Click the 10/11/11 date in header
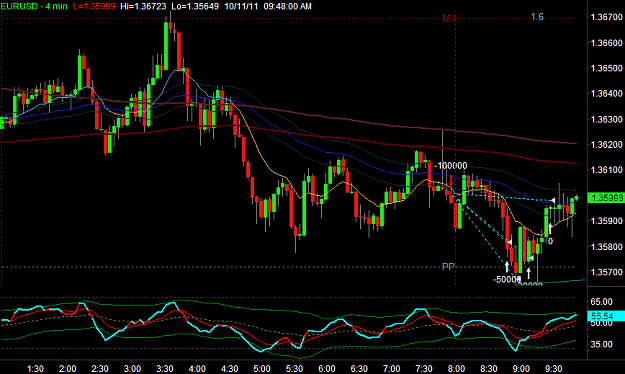This screenshot has height=374, width=625. [242, 6]
